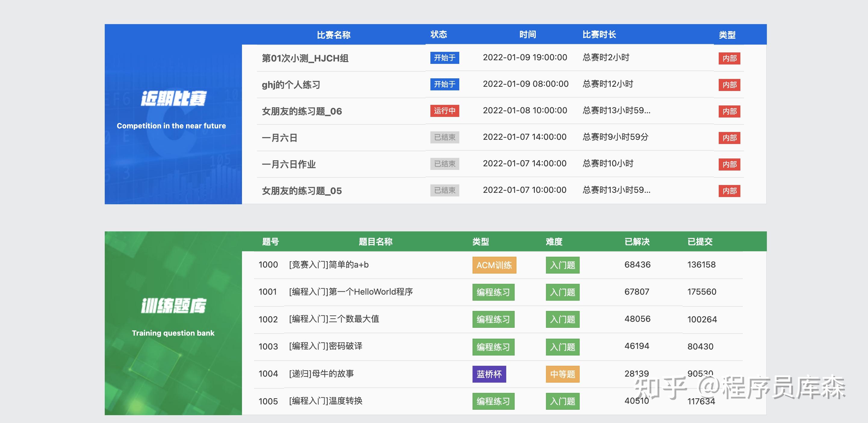Click problem number 1002
This screenshot has height=423, width=868.
[268, 319]
